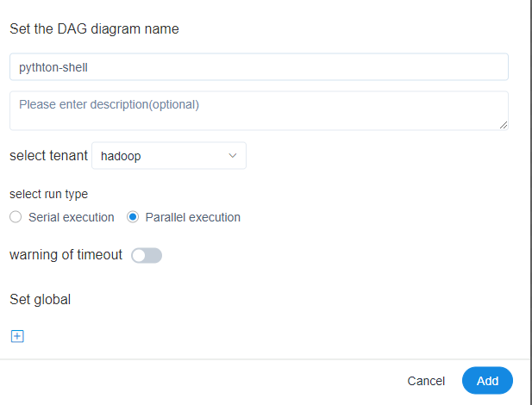Click the 'select tenant' label
The width and height of the screenshot is (532, 405).
point(48,156)
